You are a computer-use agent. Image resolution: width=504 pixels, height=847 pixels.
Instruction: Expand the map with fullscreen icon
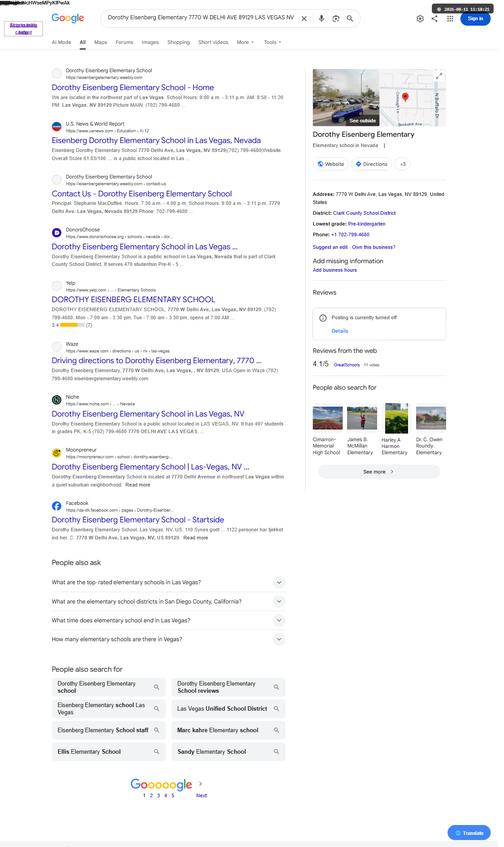(439, 76)
